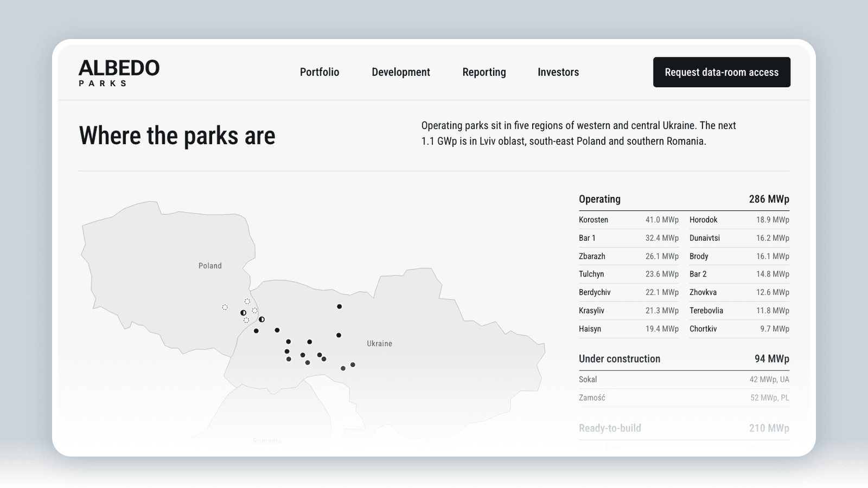Select the Zbarazh park row

(x=629, y=256)
